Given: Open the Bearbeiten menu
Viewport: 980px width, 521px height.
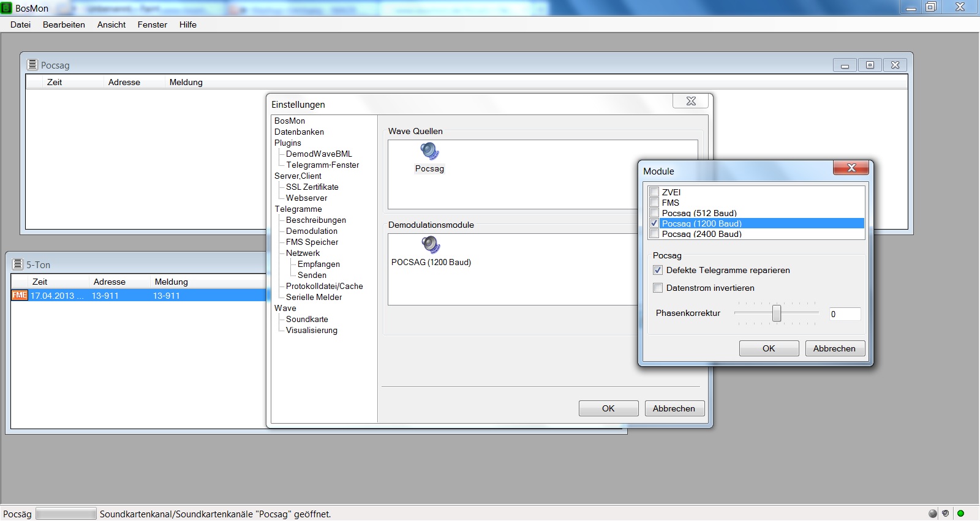Looking at the screenshot, I should coord(64,24).
